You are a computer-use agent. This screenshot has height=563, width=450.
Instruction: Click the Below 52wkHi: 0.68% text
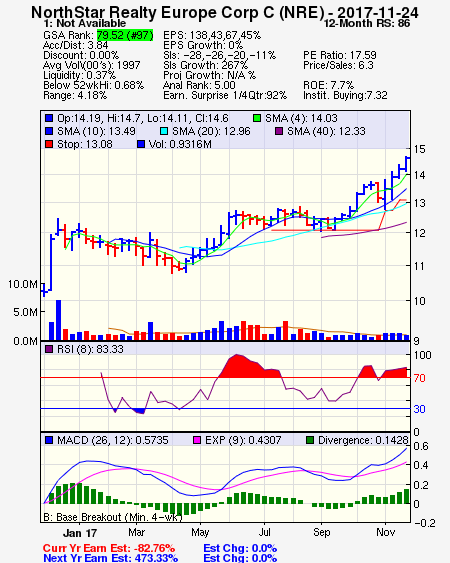tap(93, 85)
